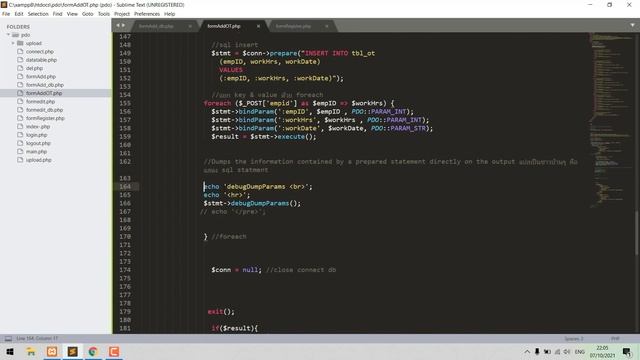The image size is (640, 360).
Task: Open formedit_db.php from the sidebar
Action: [44, 110]
